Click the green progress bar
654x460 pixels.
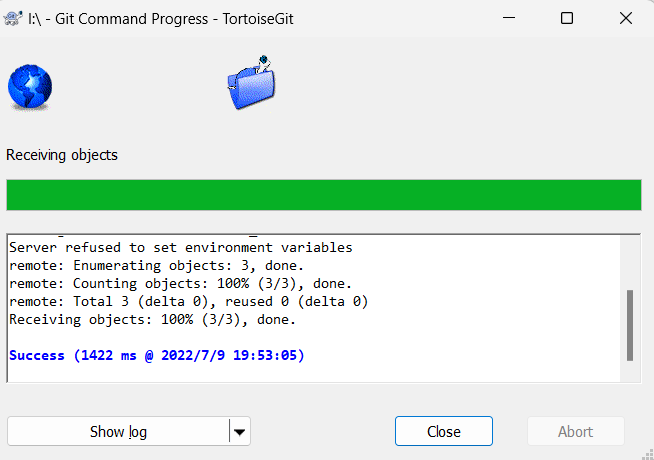pos(323,195)
